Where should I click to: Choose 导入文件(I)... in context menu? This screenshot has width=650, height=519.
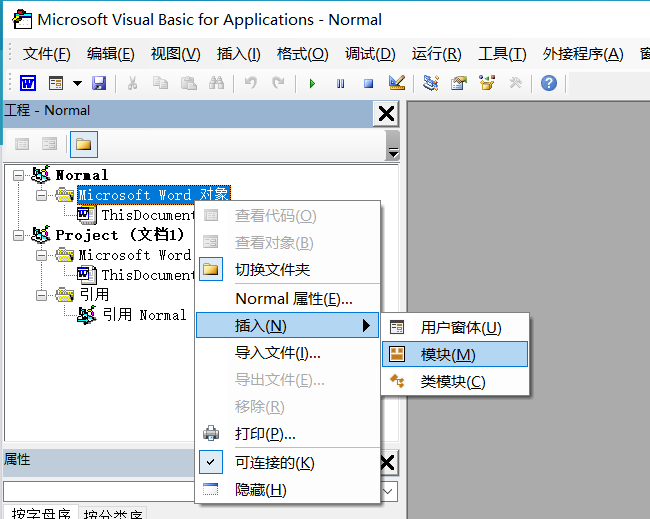(x=288, y=353)
